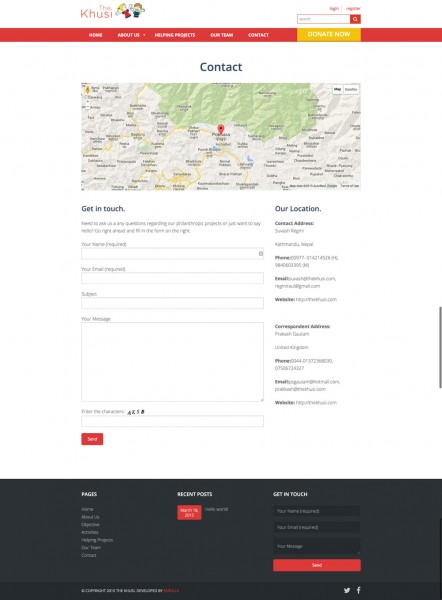Select the Street View pegman icon
The image size is (442, 600).
88,90
